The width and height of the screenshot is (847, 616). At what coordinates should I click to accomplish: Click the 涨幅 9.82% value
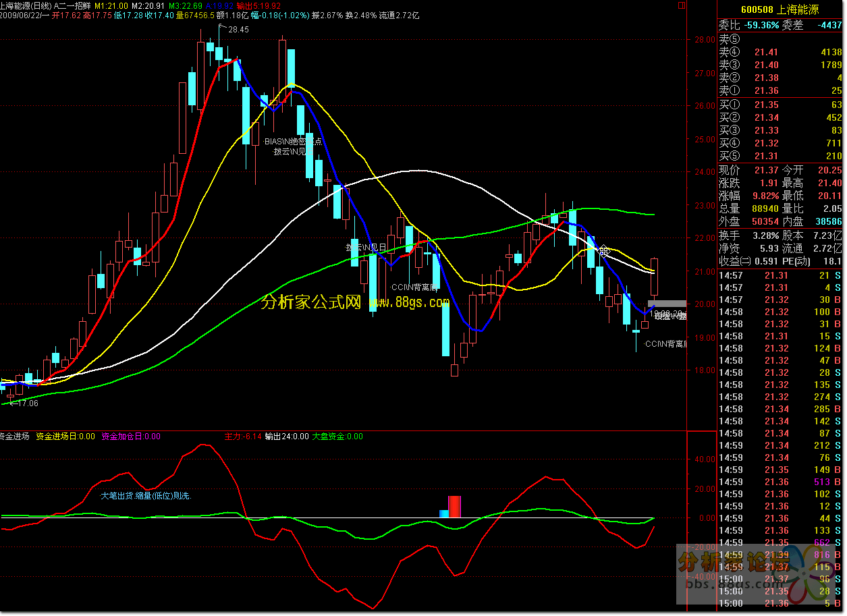(765, 196)
